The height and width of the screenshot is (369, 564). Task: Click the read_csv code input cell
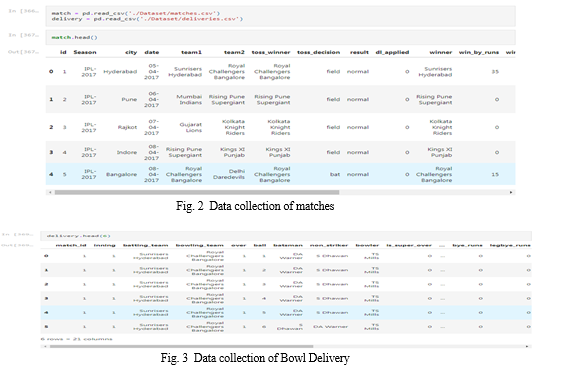pos(281,16)
